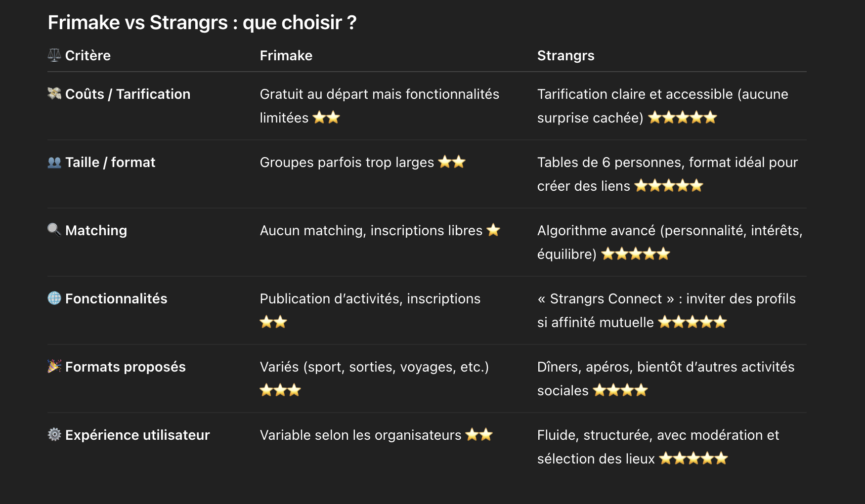
Task: Click the heading Frimake vs Strangrs
Action: [x=202, y=23]
